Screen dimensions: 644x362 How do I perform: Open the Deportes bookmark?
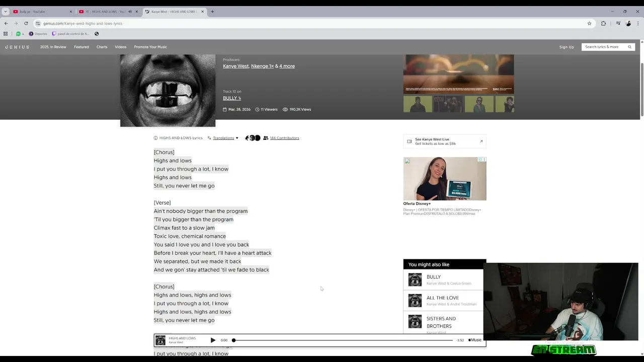(38, 34)
